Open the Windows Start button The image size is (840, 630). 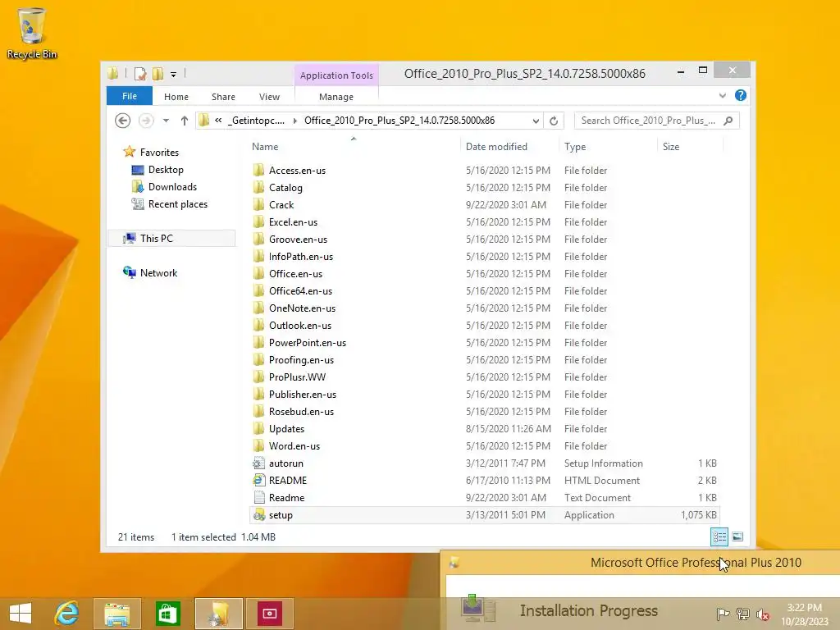21,614
